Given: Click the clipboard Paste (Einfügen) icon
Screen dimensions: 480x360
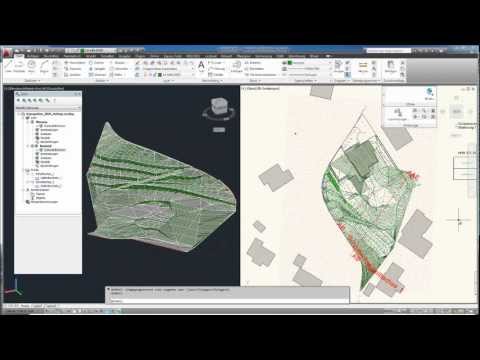Looking at the screenshot, I should [390, 66].
